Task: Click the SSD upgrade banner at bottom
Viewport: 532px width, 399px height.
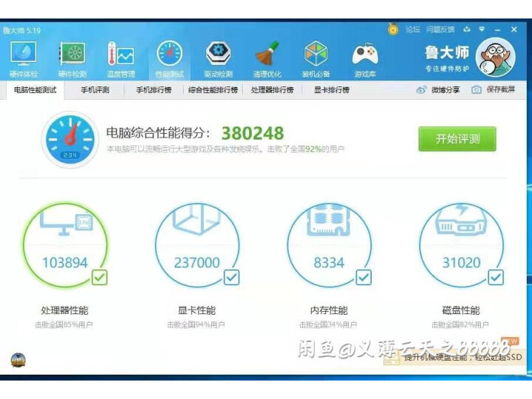Action: 455,357
